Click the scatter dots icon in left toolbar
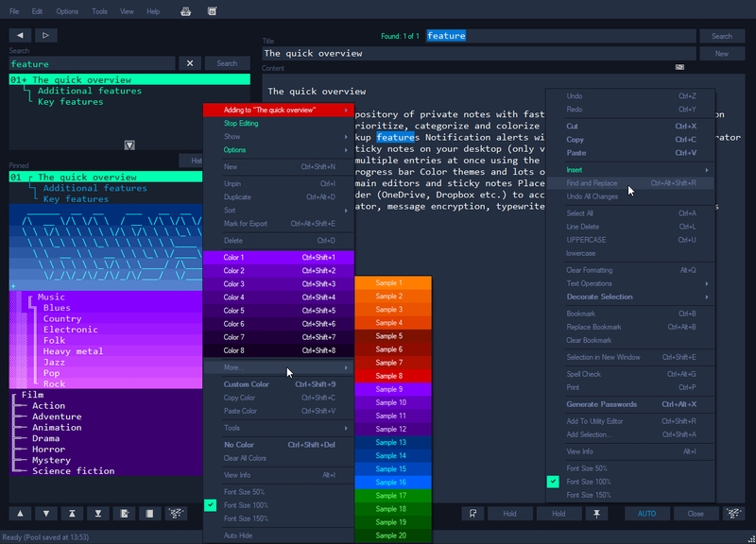 click(176, 514)
